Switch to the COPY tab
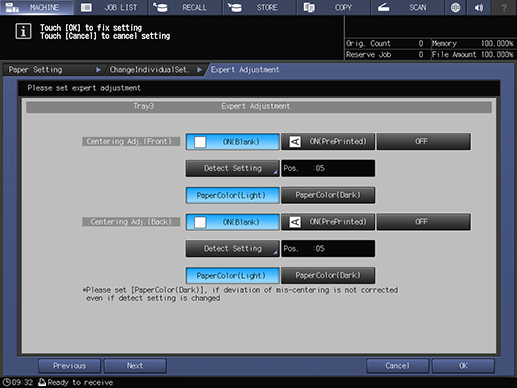This screenshot has width=517, height=388. point(333,7)
